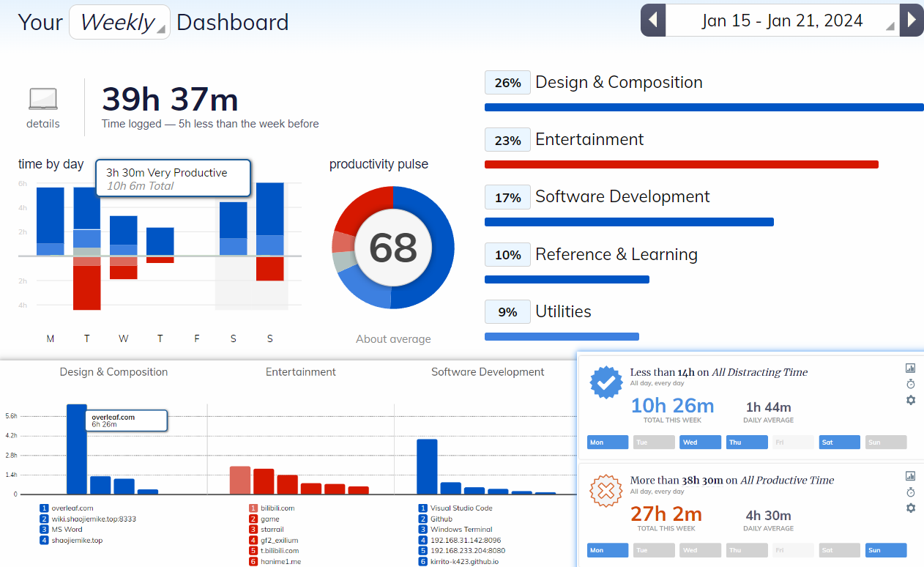Image resolution: width=924 pixels, height=567 pixels.
Task: Open gear settings for Productive Time goal
Action: tap(911, 508)
